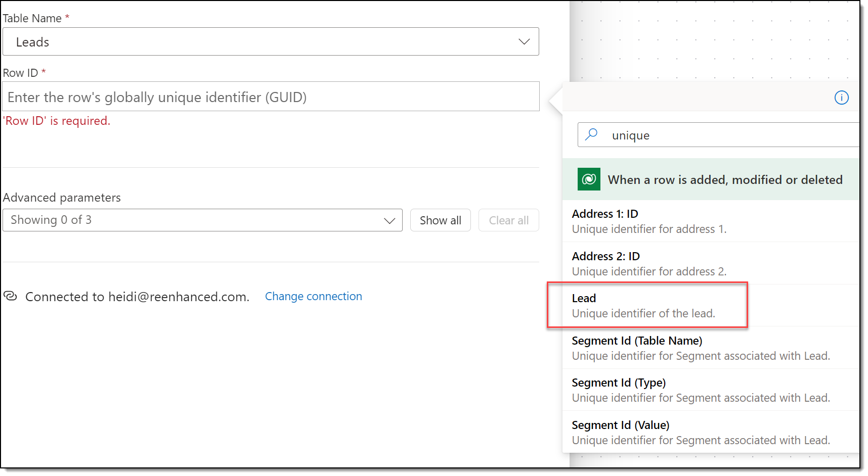Click the Row ID input field
The width and height of the screenshot is (868, 476).
click(x=271, y=97)
